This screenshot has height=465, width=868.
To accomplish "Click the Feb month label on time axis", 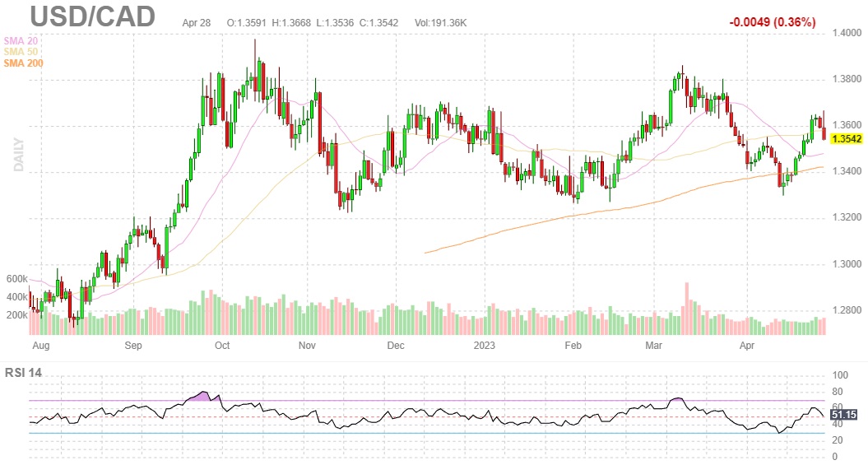I will pos(573,346).
